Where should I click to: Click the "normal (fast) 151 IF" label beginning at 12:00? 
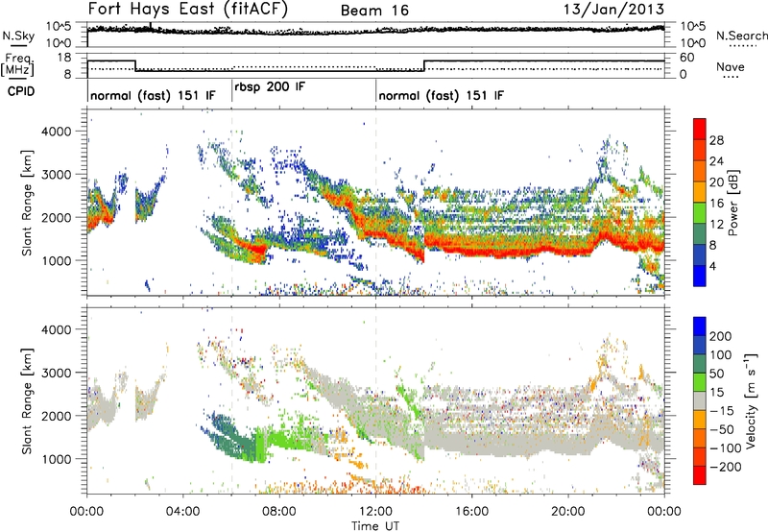coord(442,95)
